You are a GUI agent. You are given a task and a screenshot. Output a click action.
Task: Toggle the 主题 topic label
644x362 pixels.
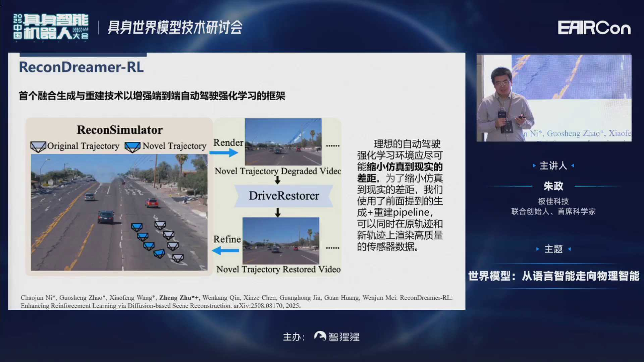553,249
